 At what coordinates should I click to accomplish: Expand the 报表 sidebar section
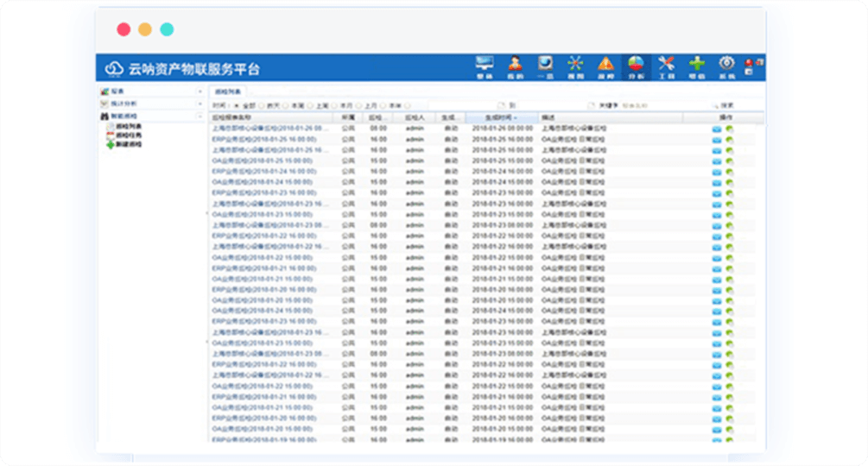(x=200, y=91)
